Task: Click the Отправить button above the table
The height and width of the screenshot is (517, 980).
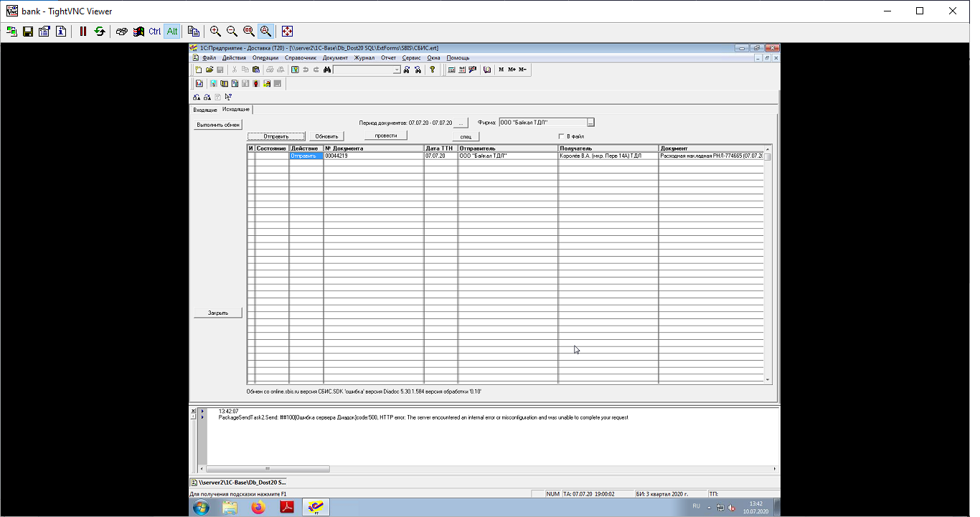Action: click(x=276, y=136)
